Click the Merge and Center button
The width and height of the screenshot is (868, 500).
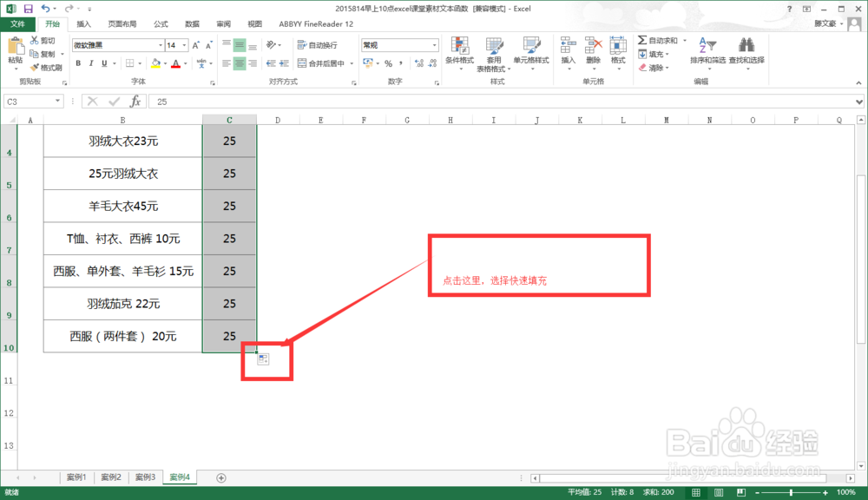322,63
